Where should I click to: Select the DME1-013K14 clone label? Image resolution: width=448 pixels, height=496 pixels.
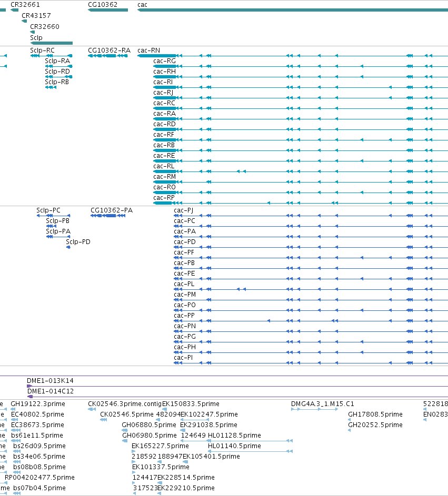coord(51,381)
